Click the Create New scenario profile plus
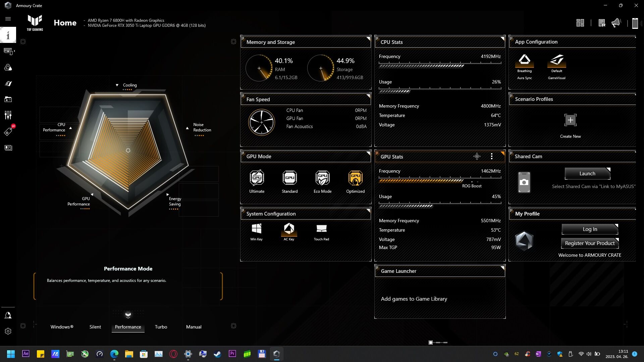The image size is (644, 362). pyautogui.click(x=570, y=120)
